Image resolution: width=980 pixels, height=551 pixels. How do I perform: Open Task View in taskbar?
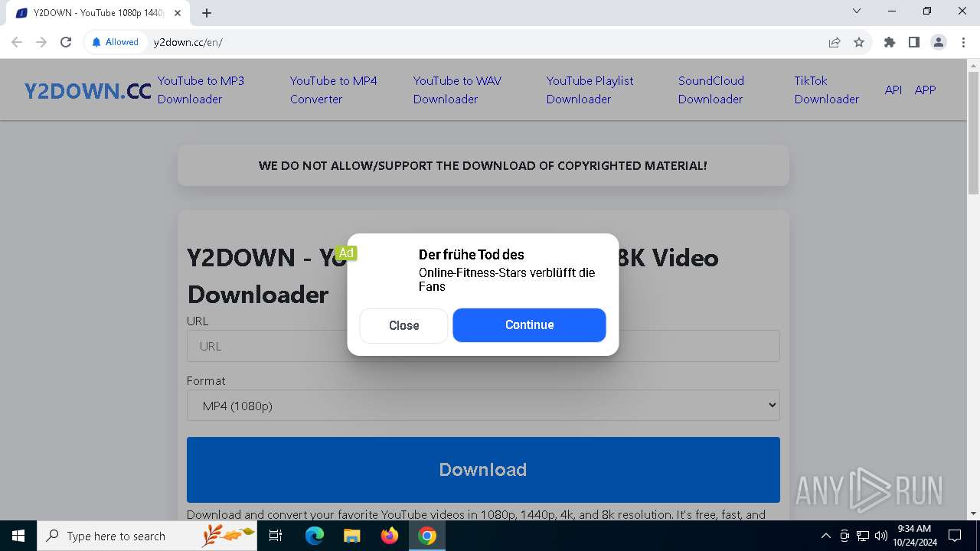tap(276, 536)
